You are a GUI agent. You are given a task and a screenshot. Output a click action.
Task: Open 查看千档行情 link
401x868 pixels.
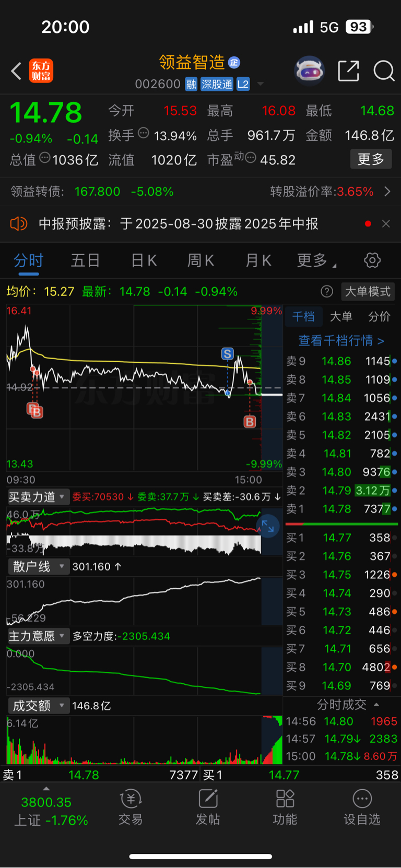tap(341, 340)
